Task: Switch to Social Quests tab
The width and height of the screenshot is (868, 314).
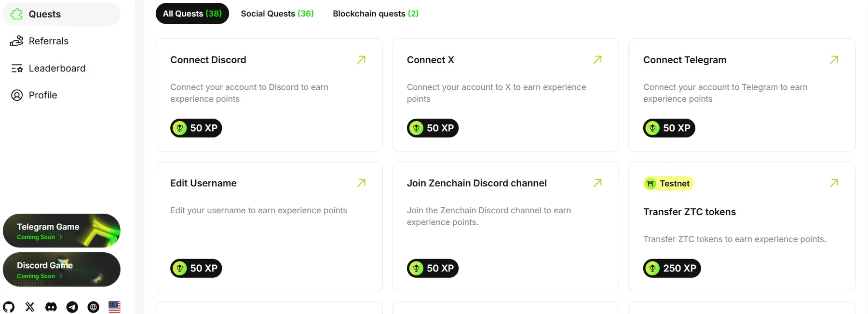Action: click(277, 14)
